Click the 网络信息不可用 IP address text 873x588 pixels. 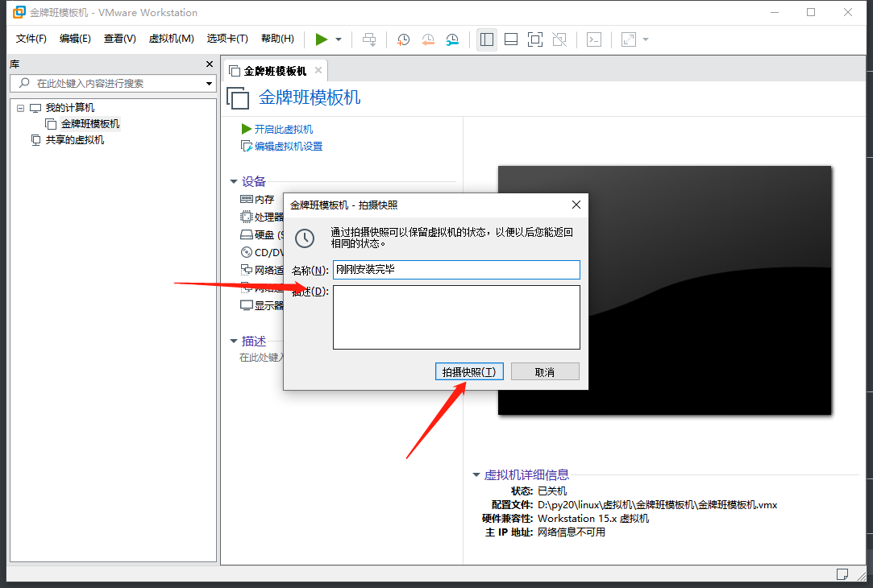pos(572,532)
